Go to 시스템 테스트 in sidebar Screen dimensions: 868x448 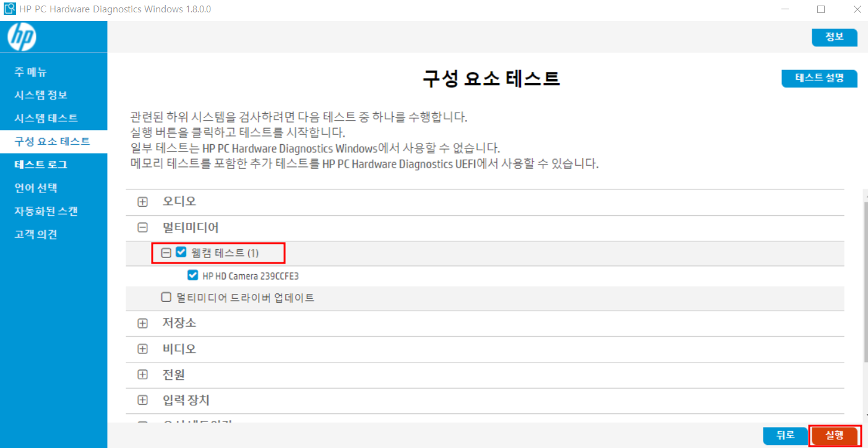pyautogui.click(x=46, y=118)
